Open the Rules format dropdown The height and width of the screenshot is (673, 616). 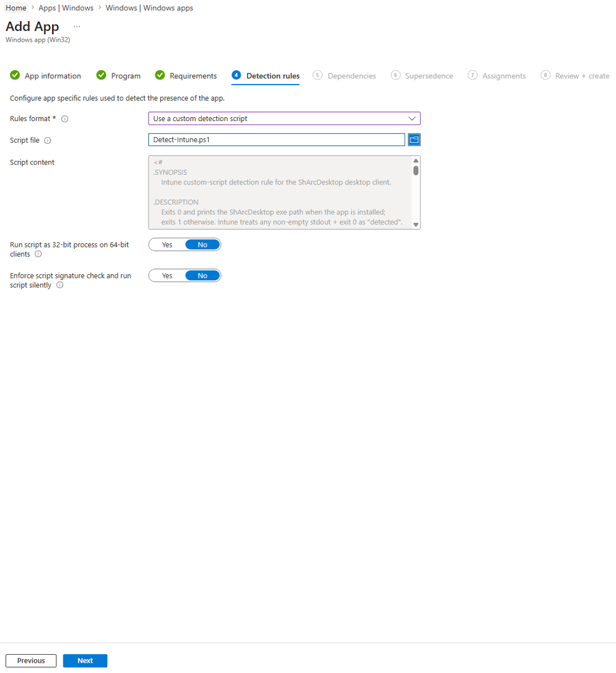284,118
